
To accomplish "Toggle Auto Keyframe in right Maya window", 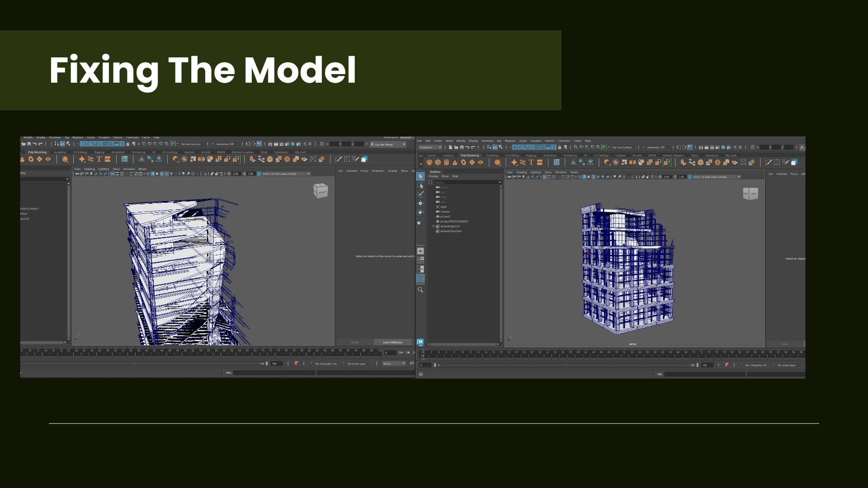I will 726,365.
